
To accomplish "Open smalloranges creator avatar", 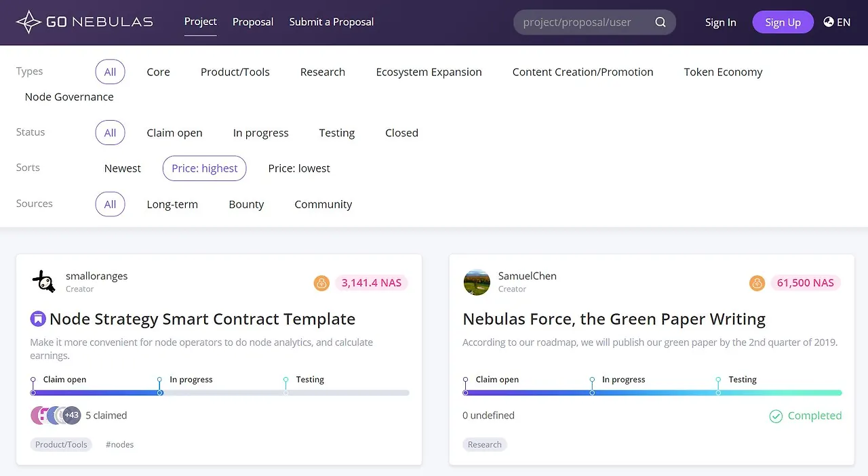I will [x=43, y=282].
